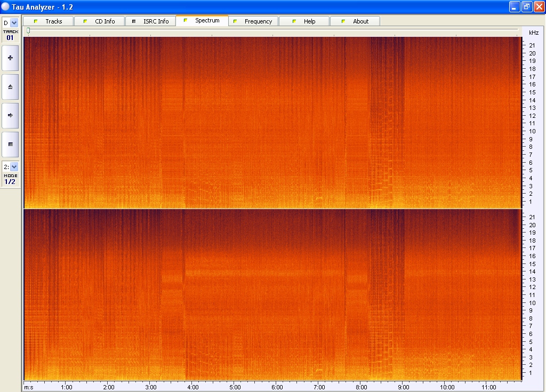Switch to the Tracks tab

click(x=47, y=21)
